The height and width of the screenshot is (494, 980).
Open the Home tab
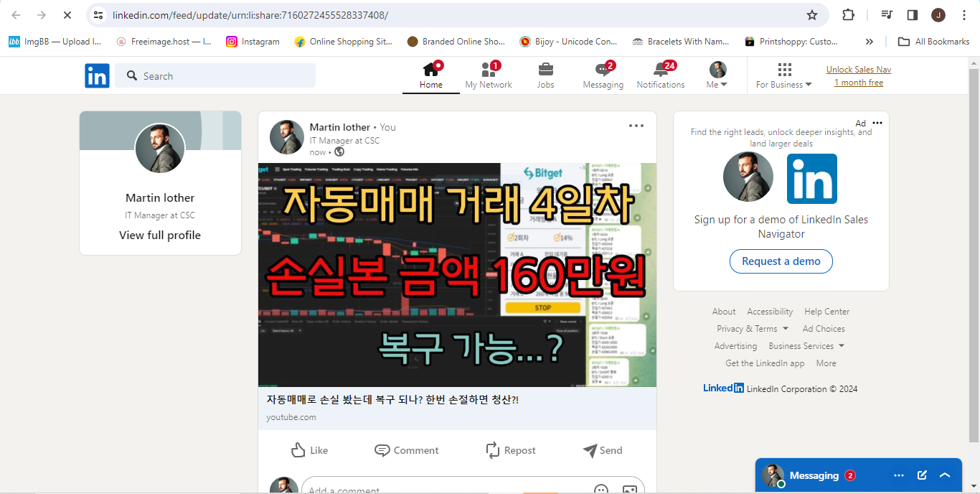[430, 76]
